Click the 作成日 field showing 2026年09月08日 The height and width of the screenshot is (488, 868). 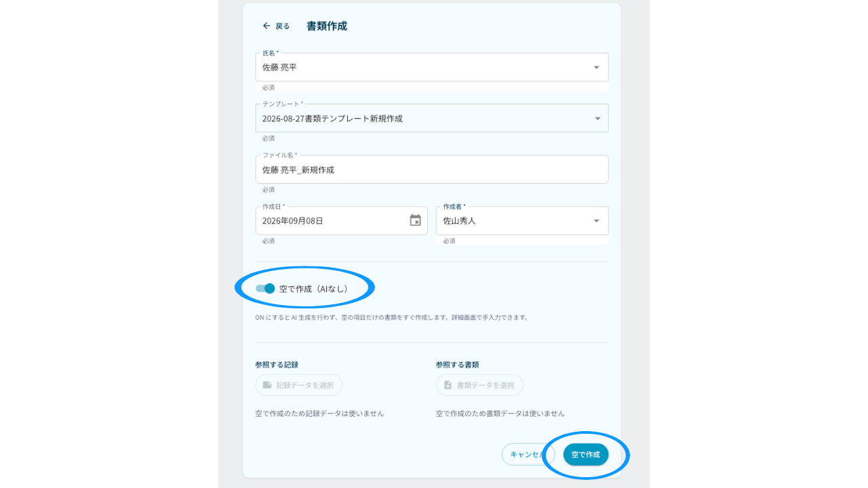341,220
